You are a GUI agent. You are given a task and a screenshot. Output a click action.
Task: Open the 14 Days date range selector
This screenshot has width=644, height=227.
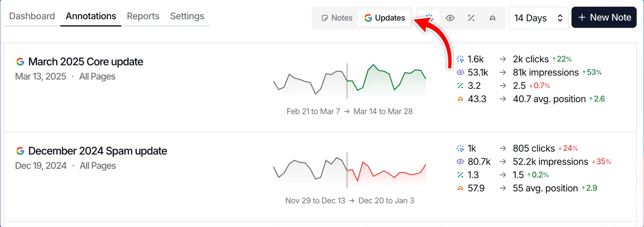[538, 18]
